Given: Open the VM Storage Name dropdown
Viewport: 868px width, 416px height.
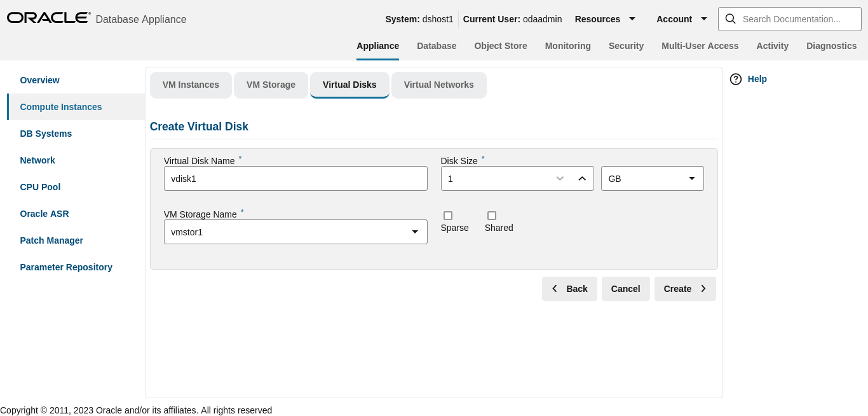Looking at the screenshot, I should click(416, 232).
